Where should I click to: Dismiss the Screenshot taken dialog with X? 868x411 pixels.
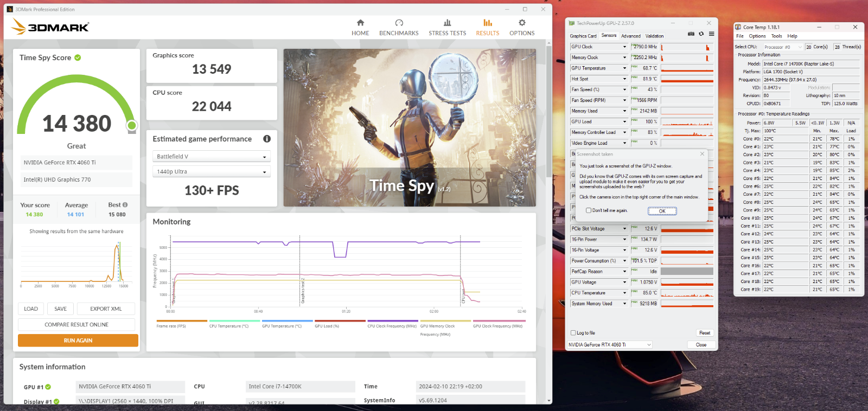[x=702, y=154]
